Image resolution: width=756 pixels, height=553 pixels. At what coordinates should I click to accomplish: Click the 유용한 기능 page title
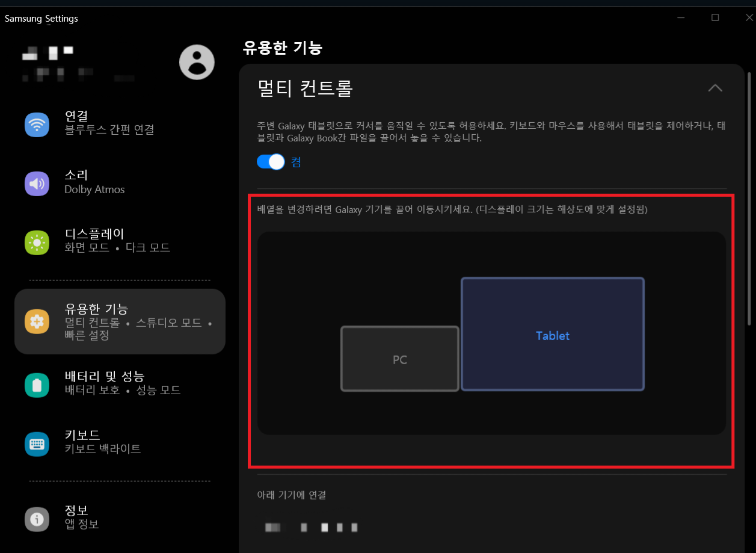click(x=283, y=48)
